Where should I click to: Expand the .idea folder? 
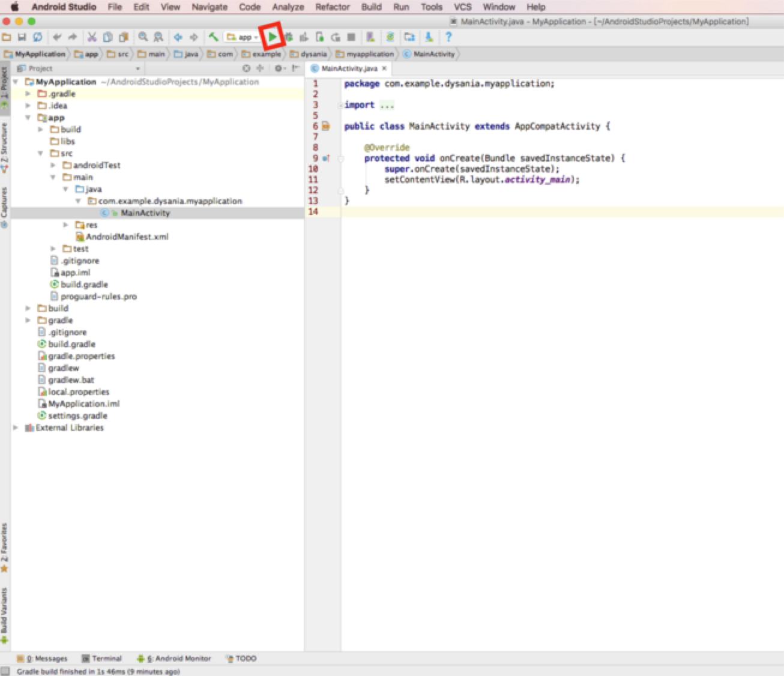(28, 106)
